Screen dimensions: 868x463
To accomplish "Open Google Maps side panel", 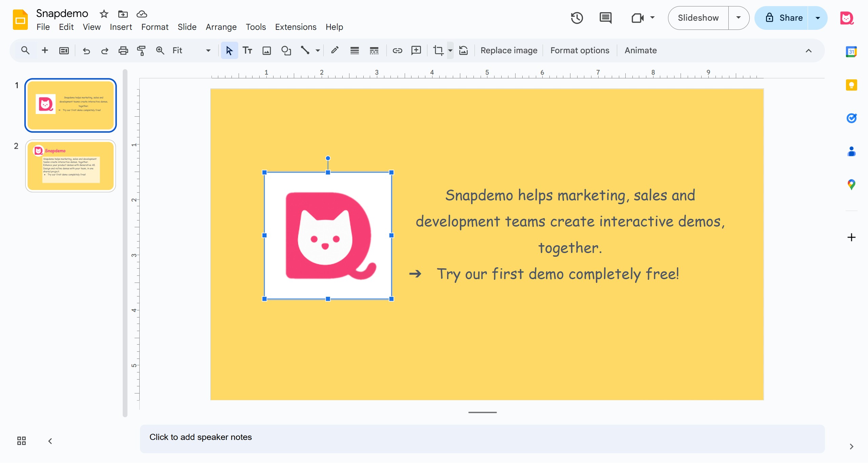I will click(851, 185).
